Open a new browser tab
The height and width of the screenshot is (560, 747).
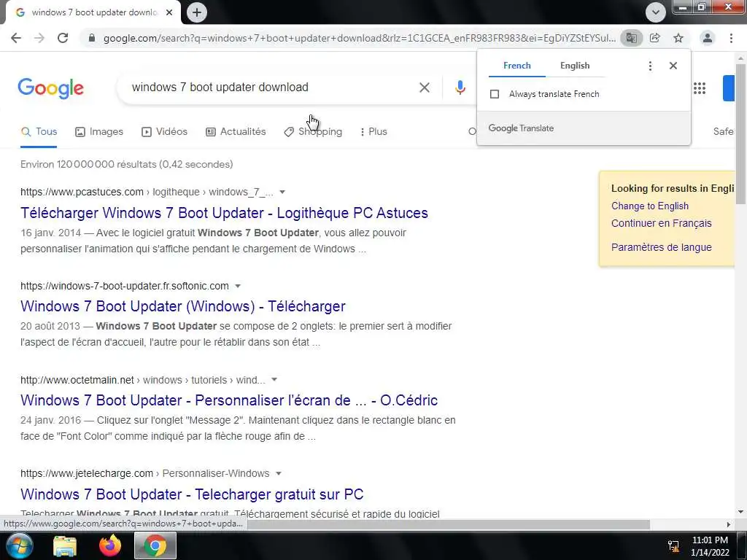(197, 12)
